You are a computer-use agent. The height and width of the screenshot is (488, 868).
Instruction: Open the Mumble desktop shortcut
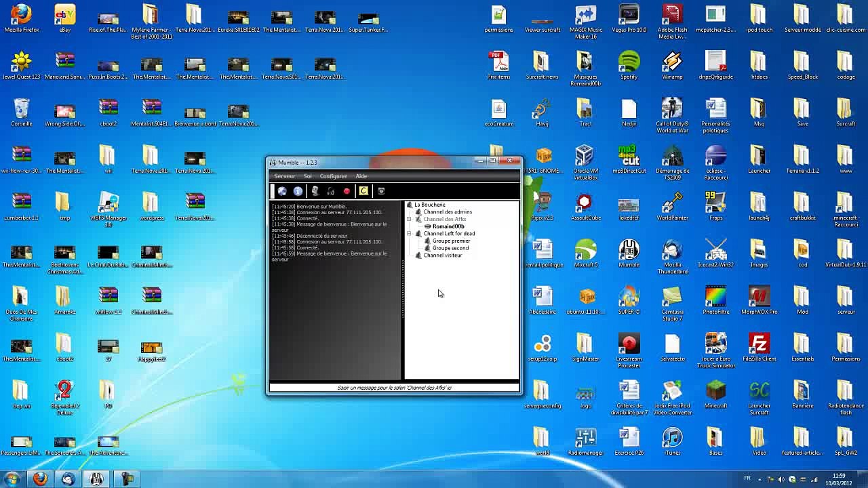click(x=629, y=253)
